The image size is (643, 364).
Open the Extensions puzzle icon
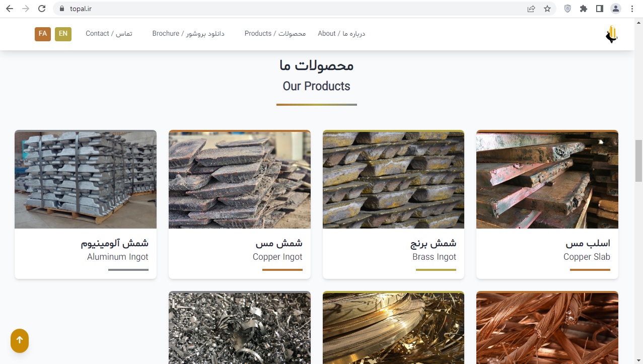click(x=584, y=9)
